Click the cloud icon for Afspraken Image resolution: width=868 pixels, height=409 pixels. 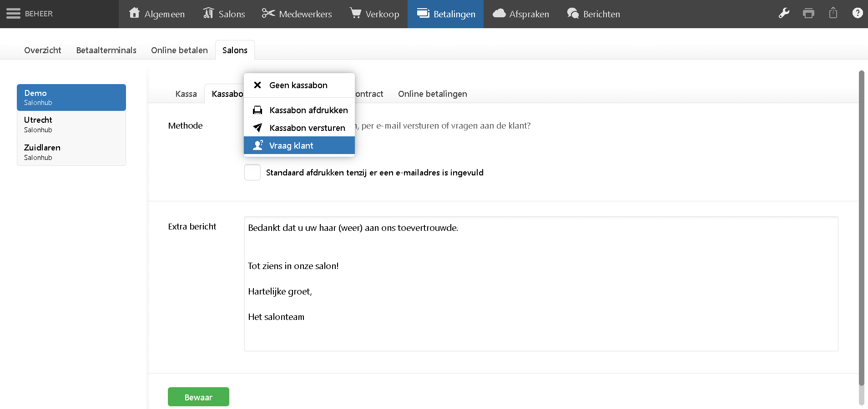coord(499,13)
